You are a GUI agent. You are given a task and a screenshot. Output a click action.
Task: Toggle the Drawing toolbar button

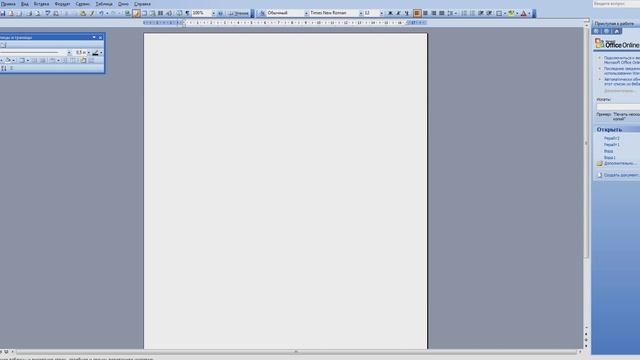(x=169, y=13)
